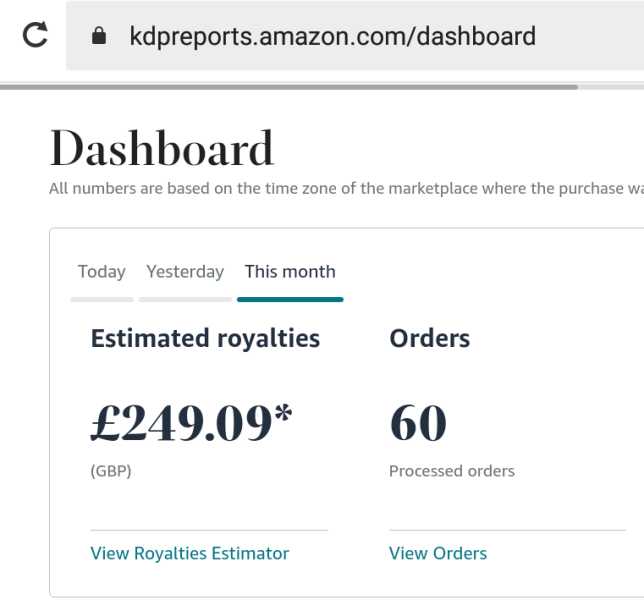Click the 60 processed orders count

(x=418, y=423)
